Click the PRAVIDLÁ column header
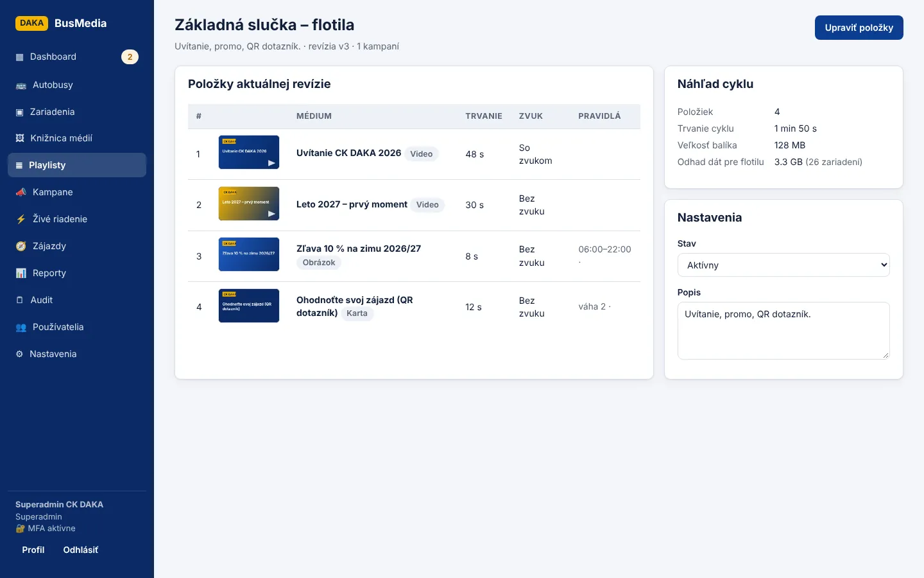Viewport: 924px width, 578px height. (599, 116)
